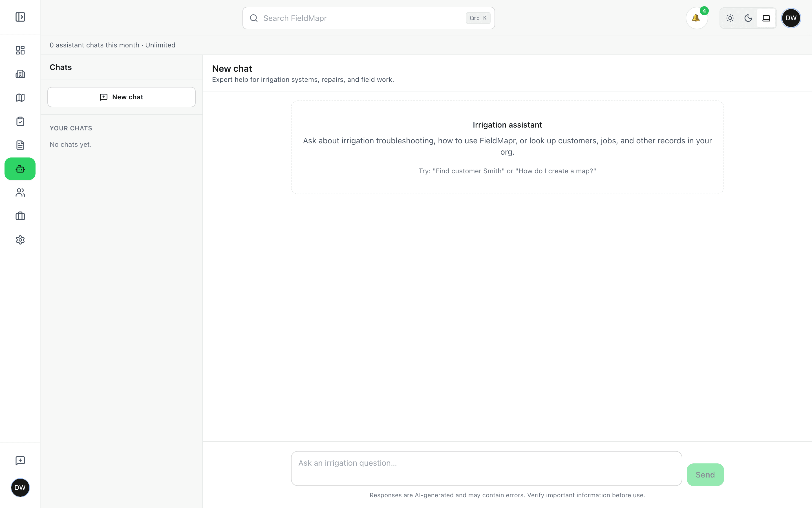This screenshot has width=812, height=508.
Task: Switch to dark theme with moon icon
Action: pyautogui.click(x=748, y=18)
